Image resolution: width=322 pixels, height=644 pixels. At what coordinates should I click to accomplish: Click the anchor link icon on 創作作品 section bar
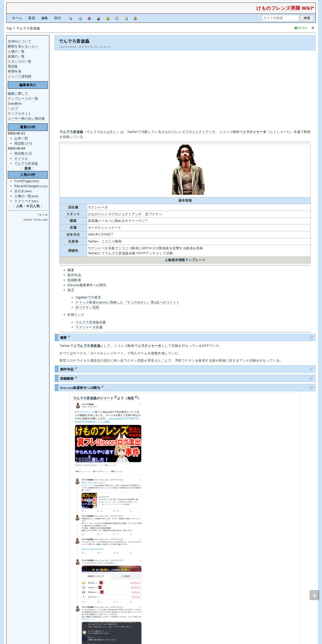[311, 369]
